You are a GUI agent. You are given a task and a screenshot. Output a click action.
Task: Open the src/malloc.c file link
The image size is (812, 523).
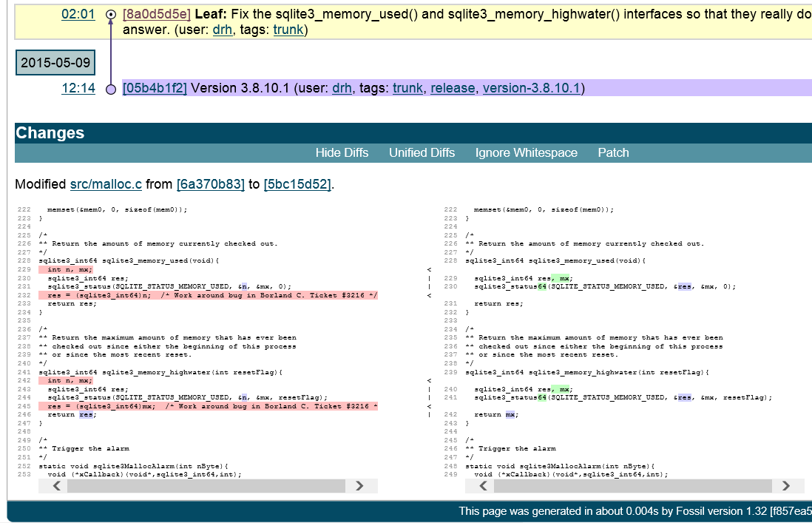(106, 184)
